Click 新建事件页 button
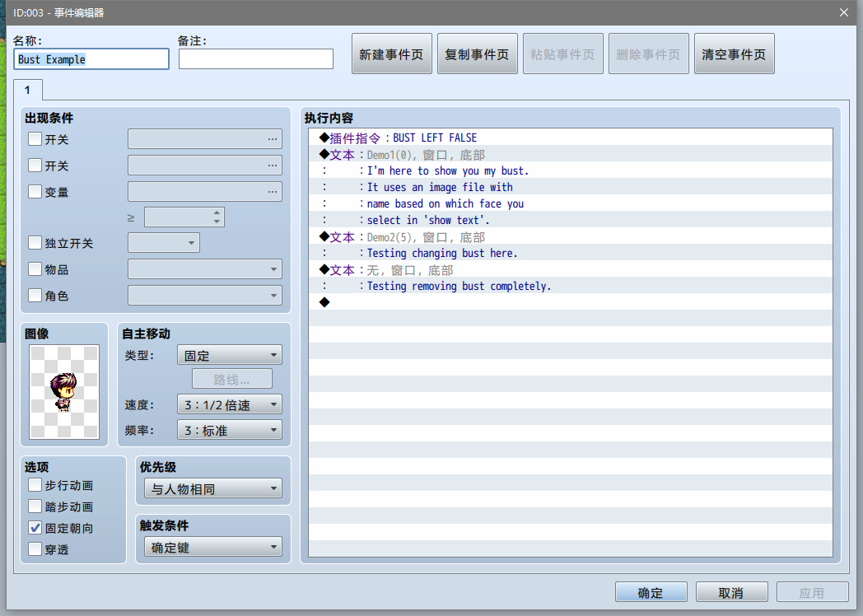This screenshot has height=616, width=863. [392, 54]
